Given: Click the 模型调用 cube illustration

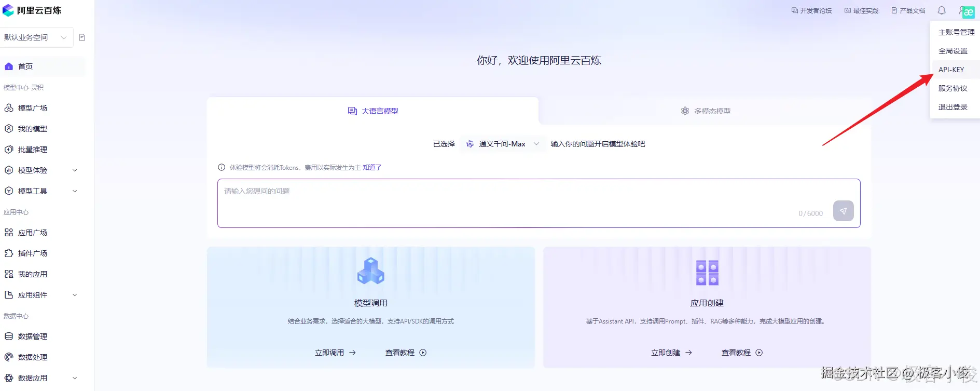Looking at the screenshot, I should (x=370, y=271).
